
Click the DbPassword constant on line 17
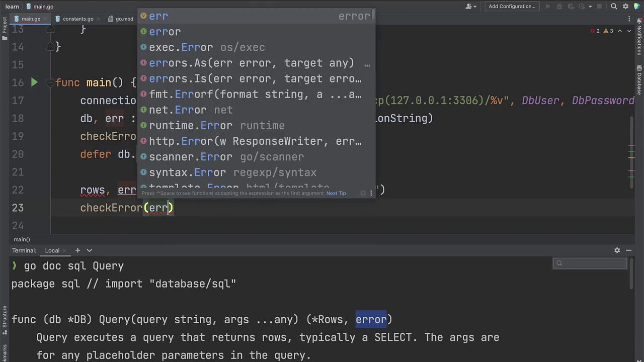click(x=603, y=101)
